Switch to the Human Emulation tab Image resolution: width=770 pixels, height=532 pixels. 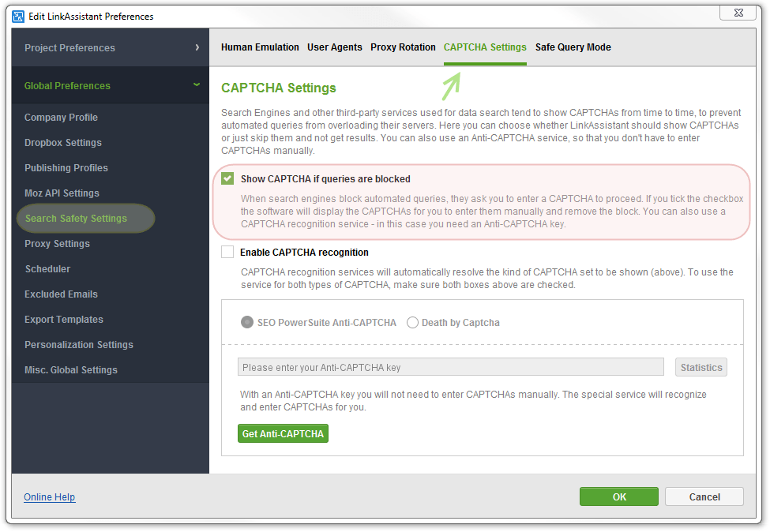tap(260, 47)
